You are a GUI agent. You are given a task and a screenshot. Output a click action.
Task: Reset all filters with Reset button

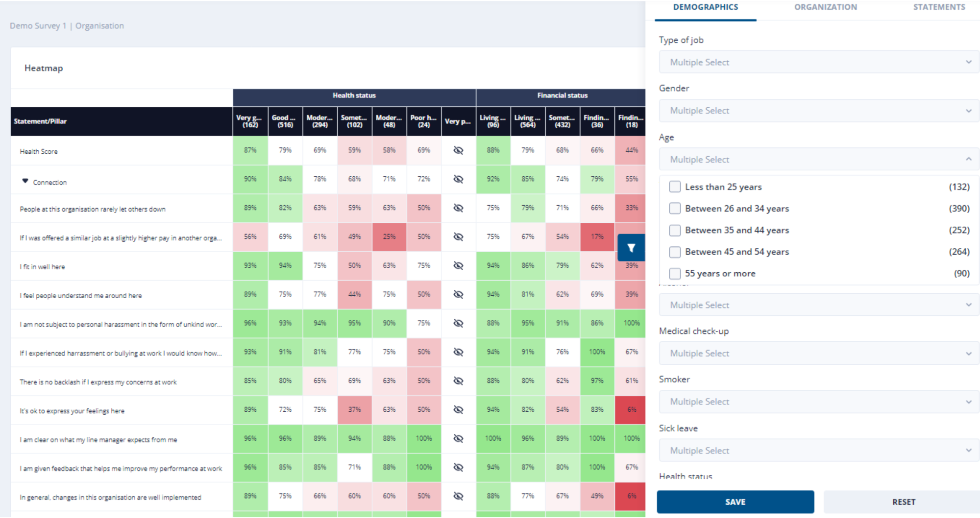[x=903, y=502]
